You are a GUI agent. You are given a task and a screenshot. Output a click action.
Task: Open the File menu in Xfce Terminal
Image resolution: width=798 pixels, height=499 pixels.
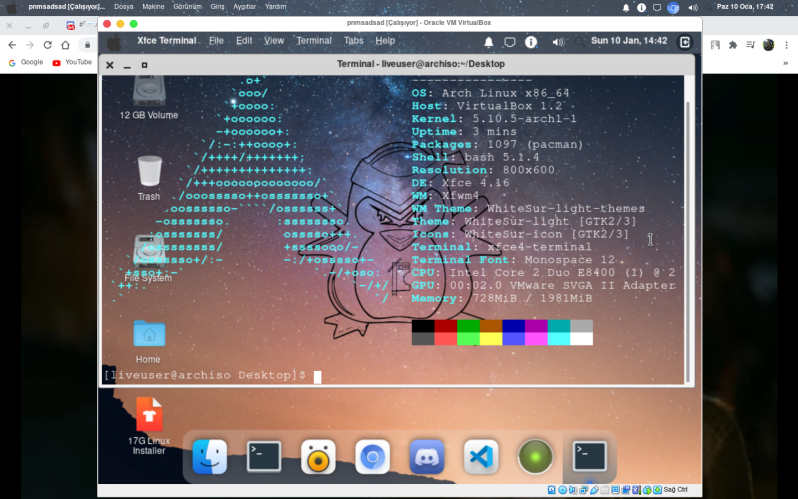click(x=216, y=41)
